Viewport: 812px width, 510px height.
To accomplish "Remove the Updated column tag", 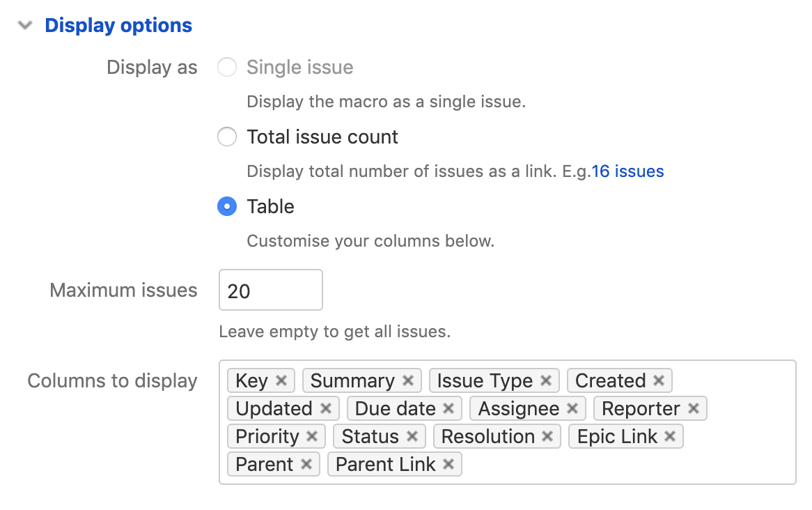I will coord(327,408).
